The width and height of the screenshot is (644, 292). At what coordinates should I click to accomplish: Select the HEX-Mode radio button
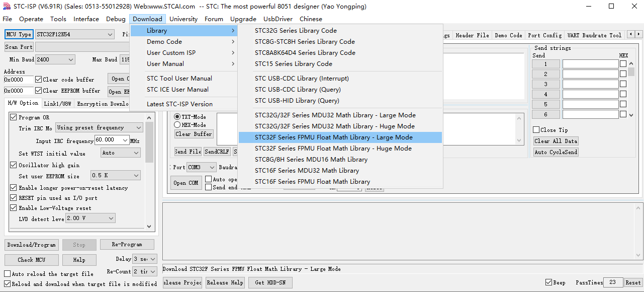coord(177,124)
